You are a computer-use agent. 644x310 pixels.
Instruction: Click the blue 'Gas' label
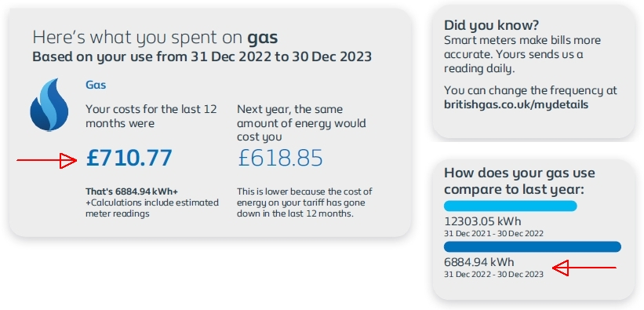click(96, 85)
